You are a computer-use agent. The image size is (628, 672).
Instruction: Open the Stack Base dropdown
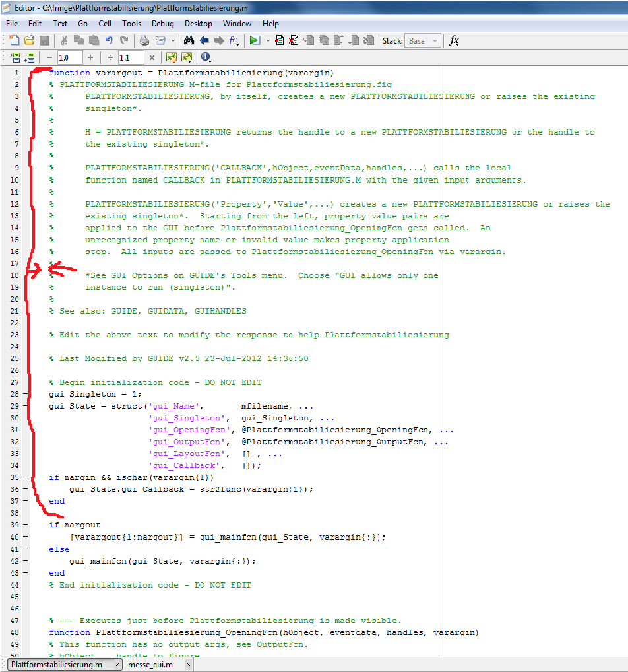[x=422, y=41]
